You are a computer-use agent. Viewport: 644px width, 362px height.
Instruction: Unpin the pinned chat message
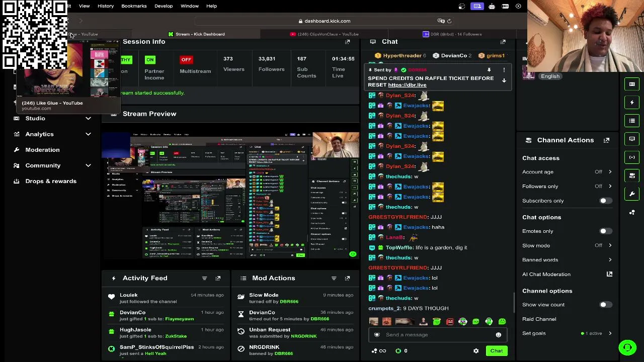pos(489,70)
